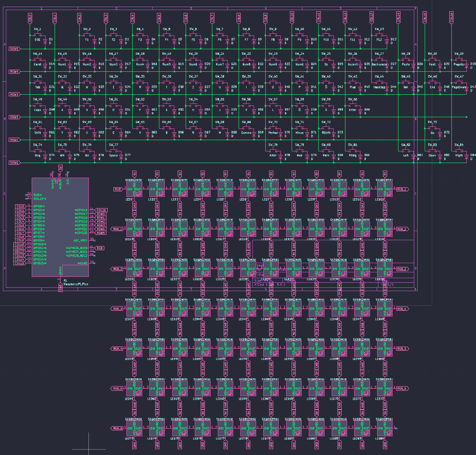476x455 pixels.
Task: Click the GND power label below Pico
Action: point(60,287)
